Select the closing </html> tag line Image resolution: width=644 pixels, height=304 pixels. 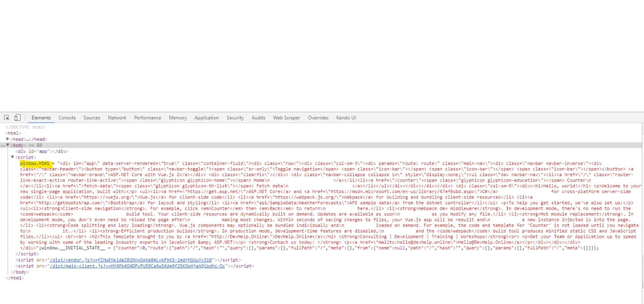click(14, 278)
